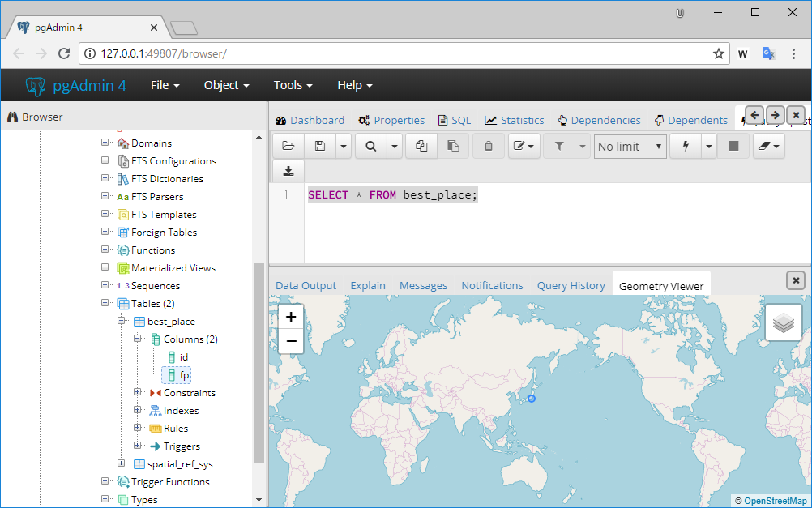Expand the Constraints node under best_place
812x508 pixels.
click(138, 392)
